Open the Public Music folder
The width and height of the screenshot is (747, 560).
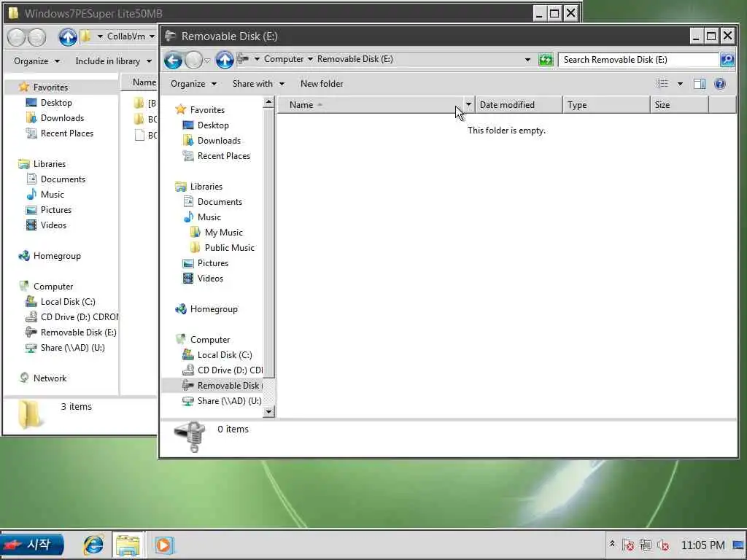click(229, 248)
